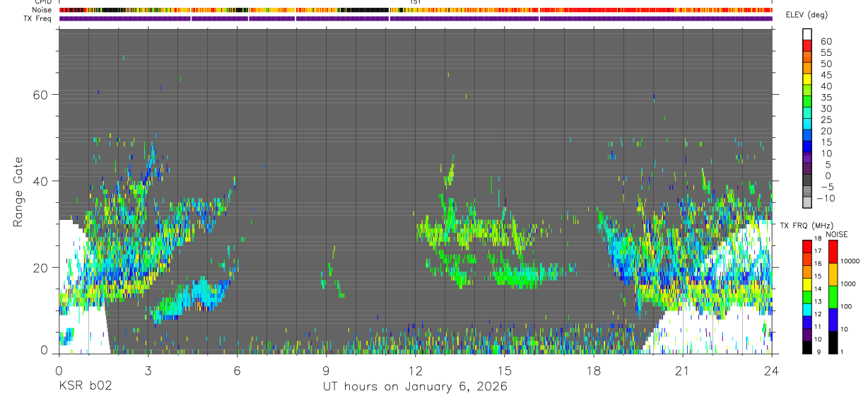This screenshot has height=401, width=868.
Task: Click the 'Range Gate' y-axis title
Action: coord(19,192)
